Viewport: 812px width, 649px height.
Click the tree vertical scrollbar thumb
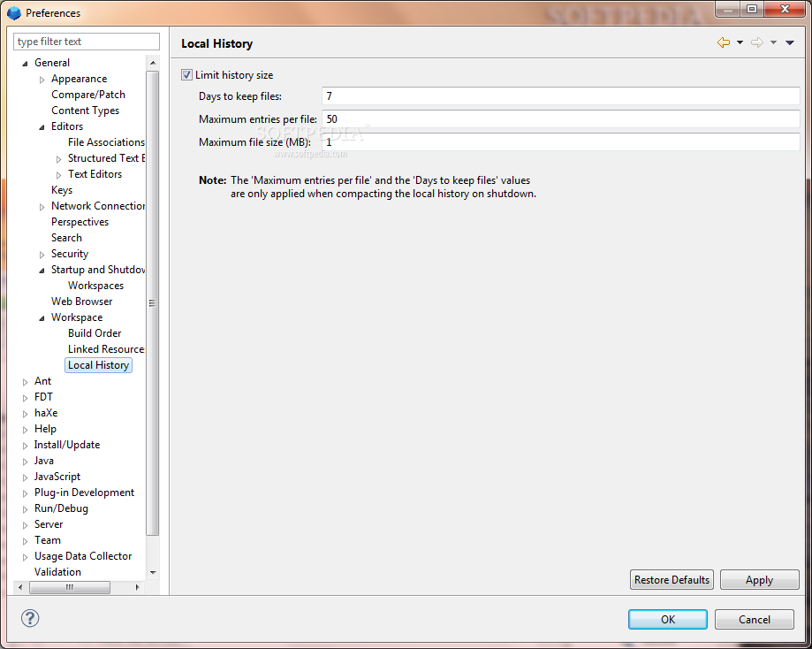tap(152, 302)
